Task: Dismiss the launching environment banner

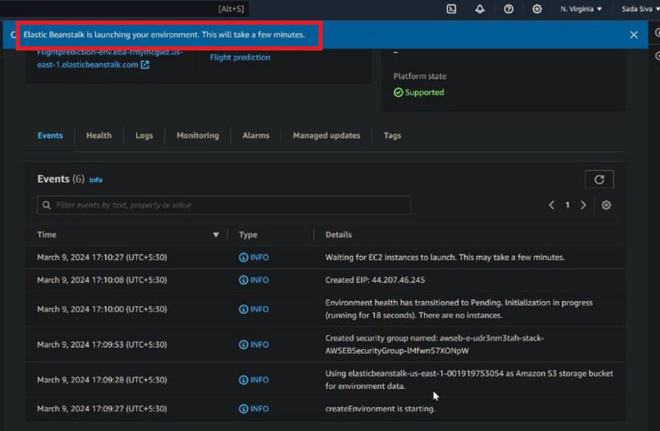Action: point(633,35)
